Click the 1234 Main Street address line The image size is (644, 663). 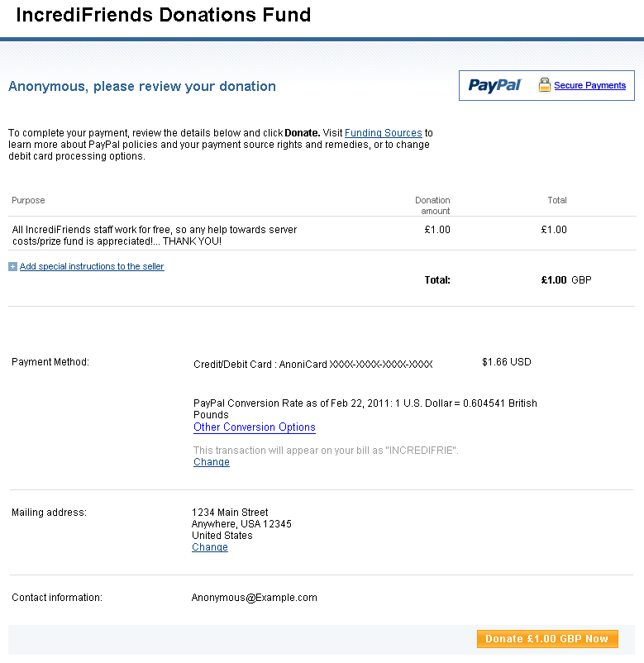click(230, 513)
